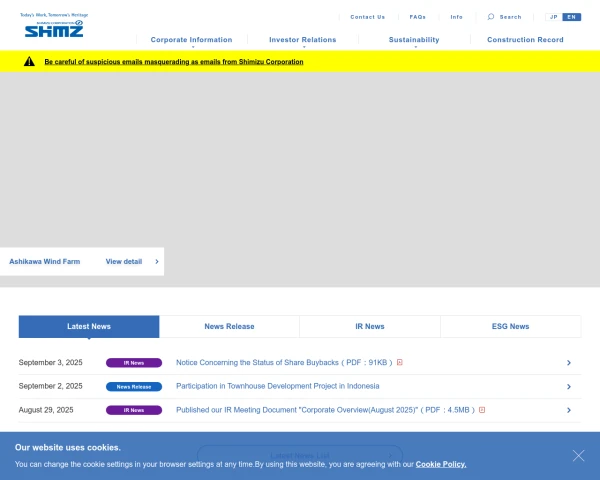The width and height of the screenshot is (600, 480).
Task: Expand the Corporate Information menu
Action: 191,40
